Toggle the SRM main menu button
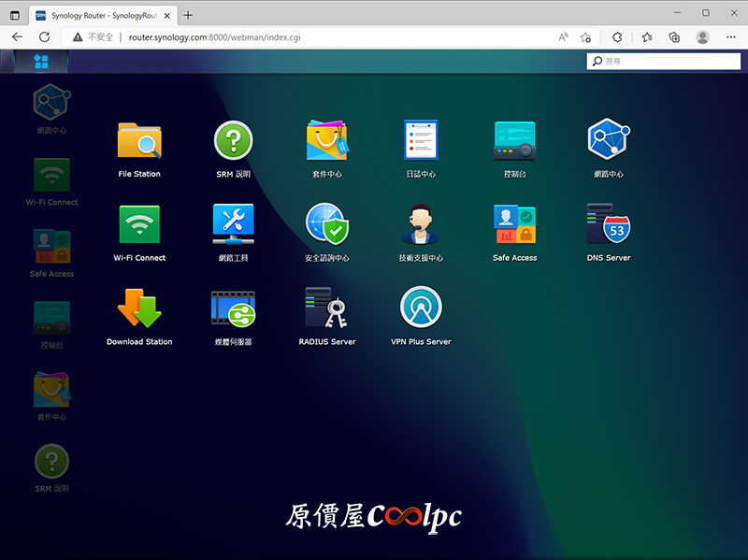Image resolution: width=748 pixels, height=560 pixels. pos(41,61)
